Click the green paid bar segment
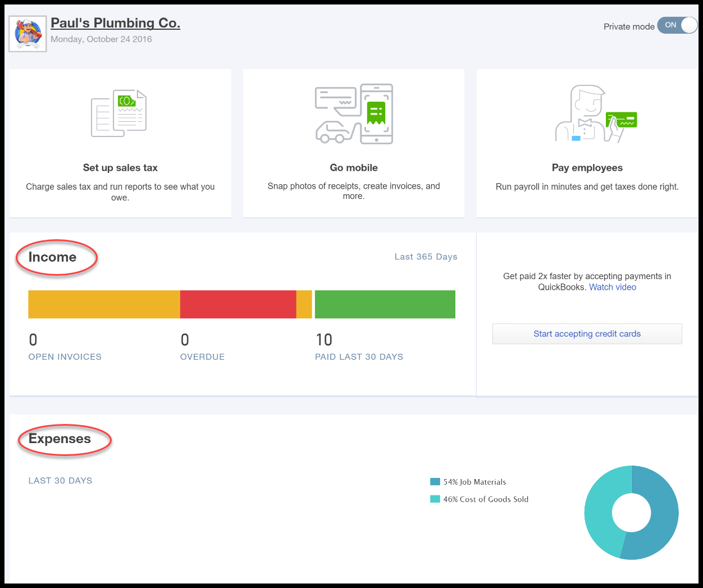 pyautogui.click(x=385, y=304)
